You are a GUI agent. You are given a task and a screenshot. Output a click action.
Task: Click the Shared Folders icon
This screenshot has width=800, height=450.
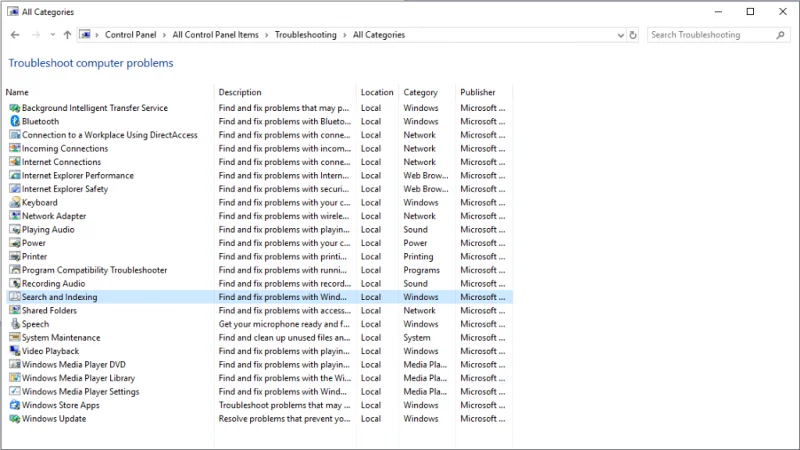tap(15, 310)
